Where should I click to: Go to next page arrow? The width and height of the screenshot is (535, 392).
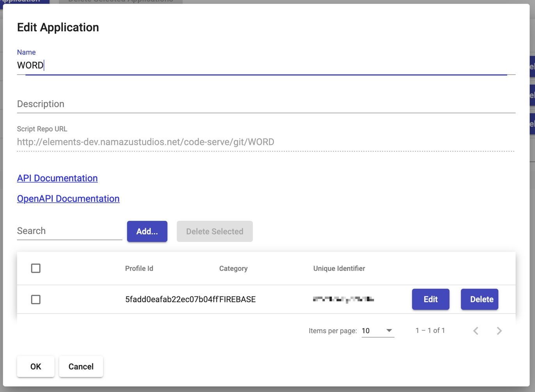point(499,331)
